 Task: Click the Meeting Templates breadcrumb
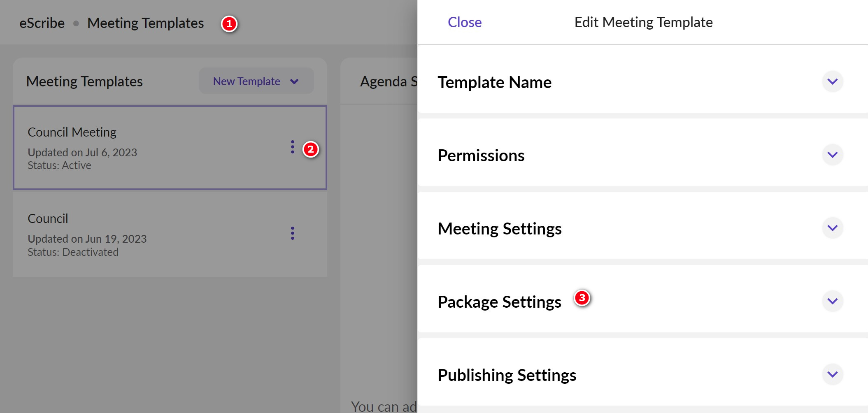pos(145,23)
